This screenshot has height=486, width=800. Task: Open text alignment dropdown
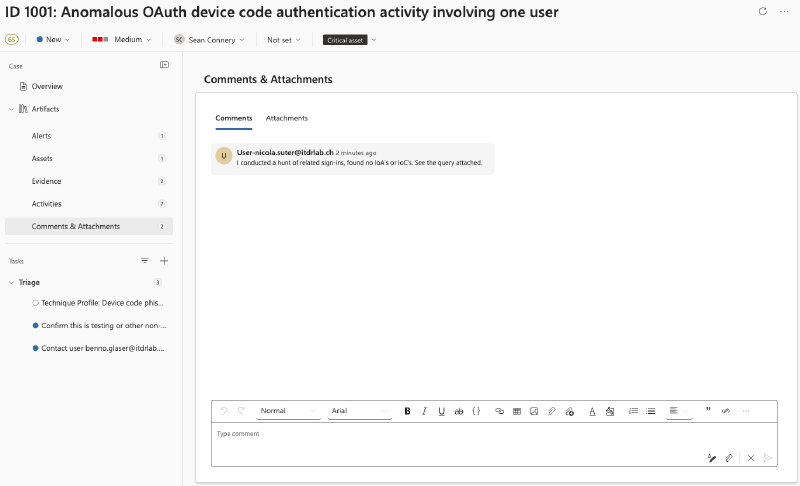(679, 411)
